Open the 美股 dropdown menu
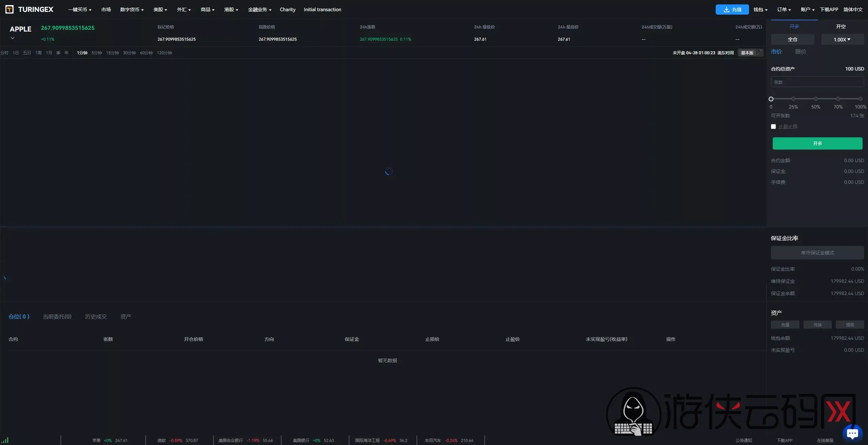The height and width of the screenshot is (445, 868). coord(160,9)
